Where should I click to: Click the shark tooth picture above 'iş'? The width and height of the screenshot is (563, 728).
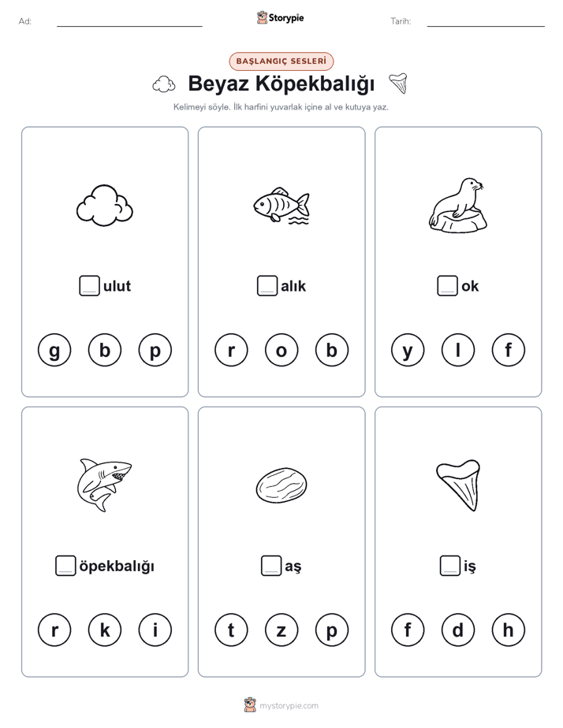click(458, 485)
